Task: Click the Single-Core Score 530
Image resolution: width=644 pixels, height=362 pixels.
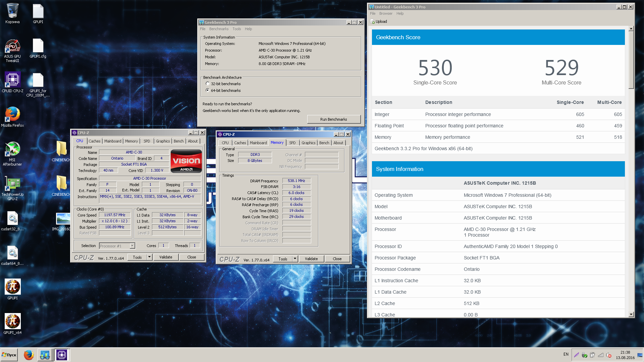Action: (x=435, y=68)
